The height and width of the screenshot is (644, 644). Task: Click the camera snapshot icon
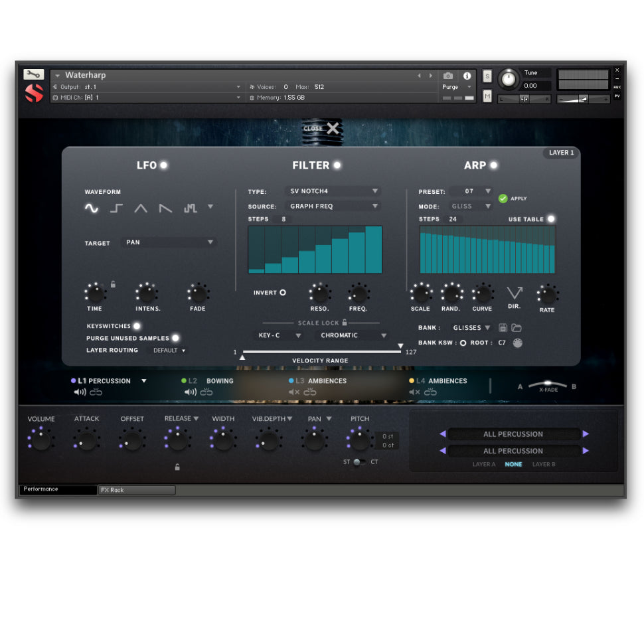coord(448,76)
